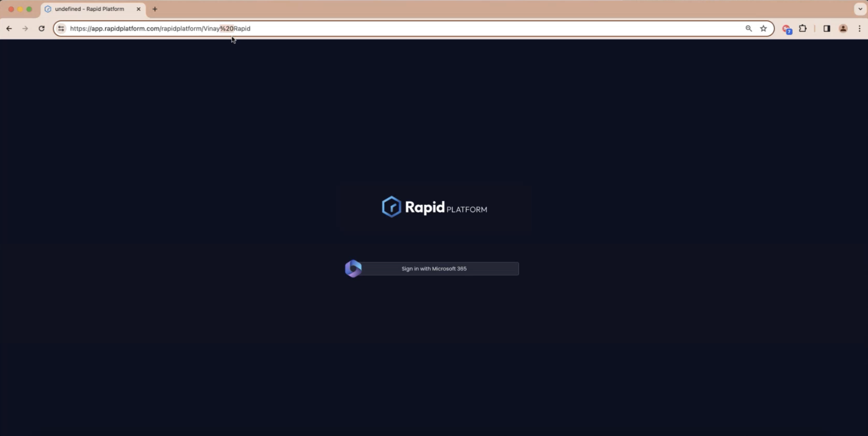The width and height of the screenshot is (868, 436).
Task: Select the current undefined Rapid Platform tab
Action: tap(92, 8)
